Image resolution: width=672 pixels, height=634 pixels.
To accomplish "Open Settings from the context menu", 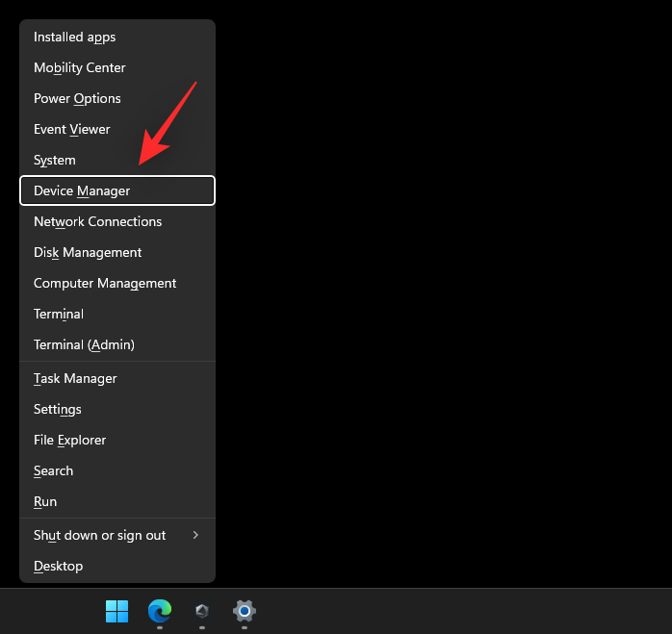I will point(117,410).
